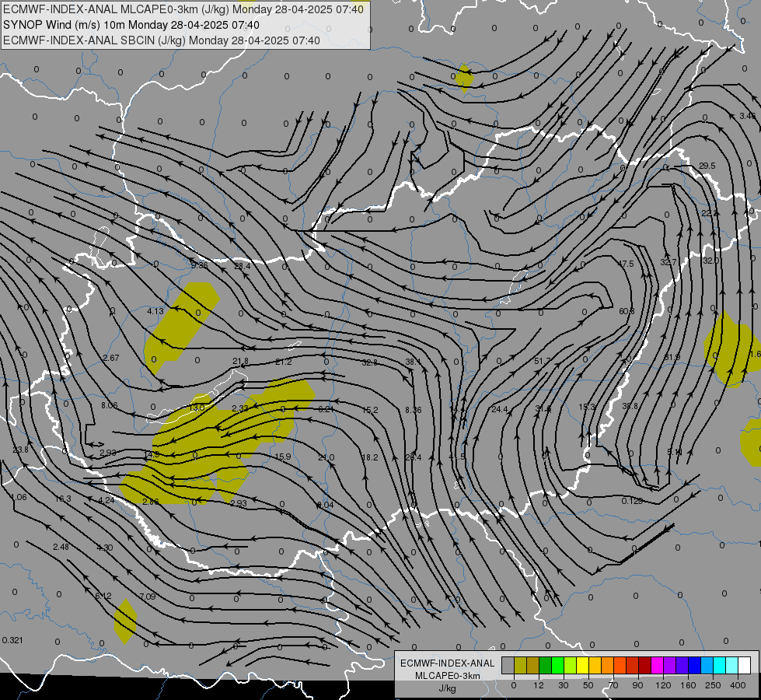
Task: Select the legend tick label 90
Action: tap(637, 685)
